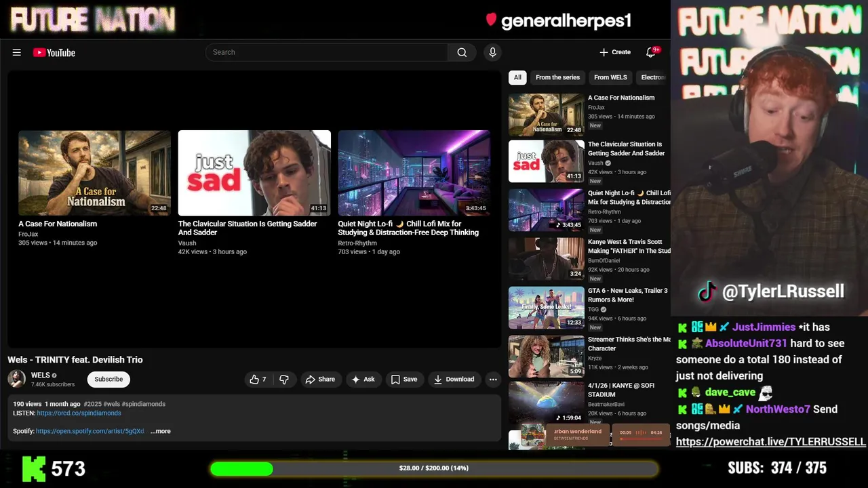The width and height of the screenshot is (868, 488).
Task: Click the chat username JustJimmies
Action: 764,327
